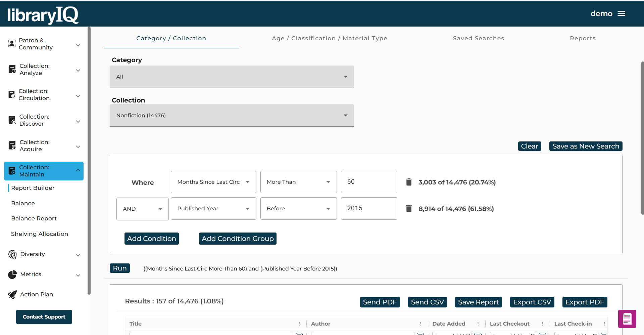Click the value field containing 2015
644x335 pixels.
[x=369, y=208]
